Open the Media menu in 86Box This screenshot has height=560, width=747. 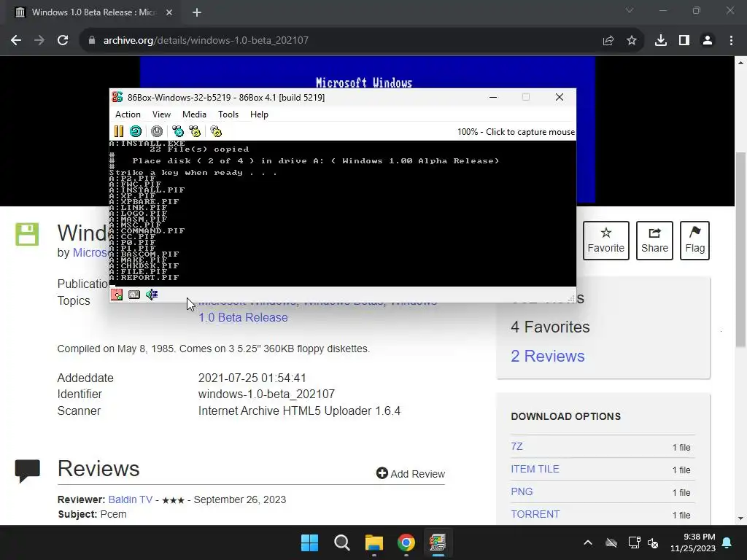pos(194,114)
